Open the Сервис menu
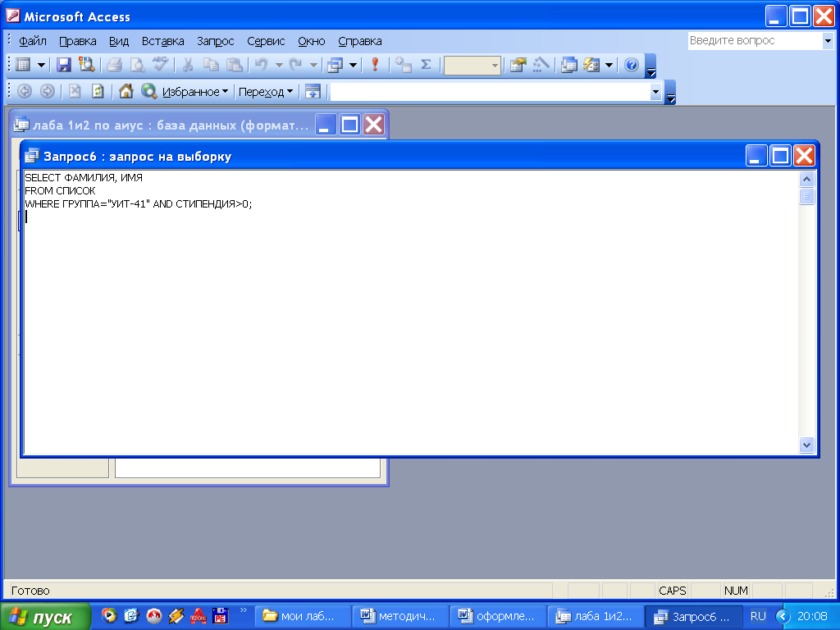This screenshot has width=840, height=630. click(x=266, y=41)
